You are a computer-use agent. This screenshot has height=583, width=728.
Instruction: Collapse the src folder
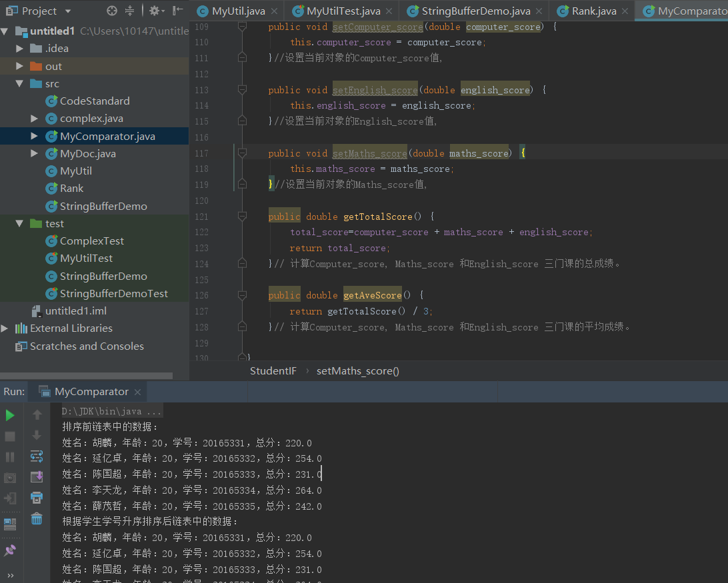pyautogui.click(x=19, y=83)
